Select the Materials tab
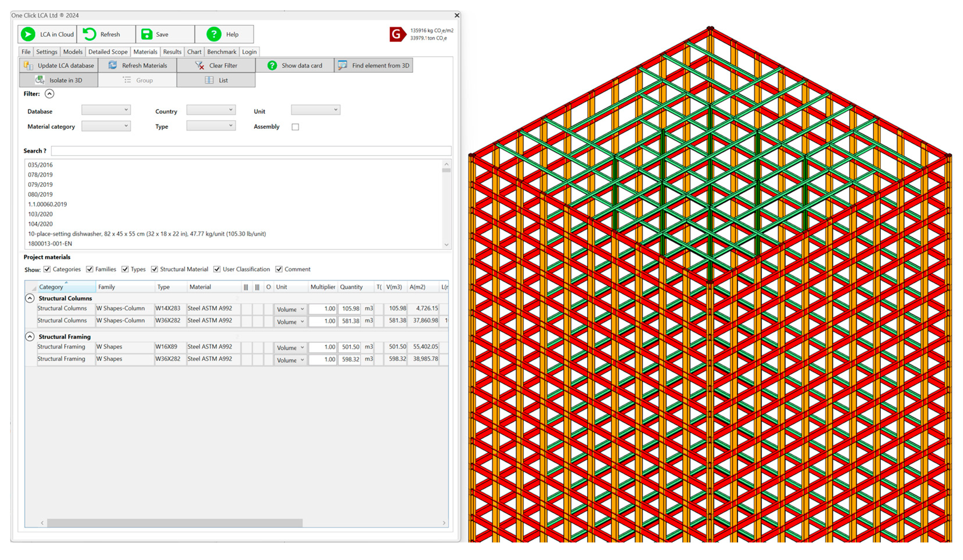Viewport: 963px width, 560px height. [x=145, y=52]
